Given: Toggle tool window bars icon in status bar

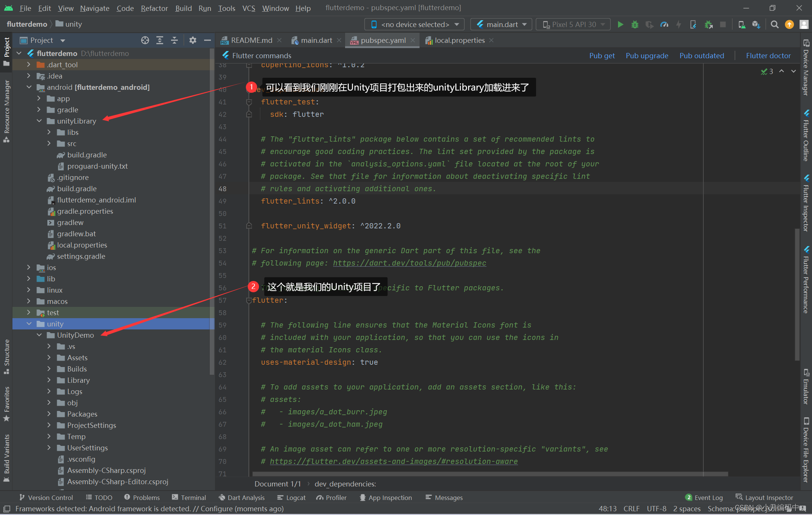Looking at the screenshot, I should [7, 509].
